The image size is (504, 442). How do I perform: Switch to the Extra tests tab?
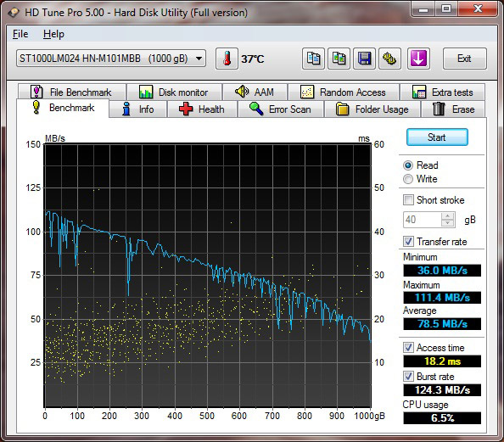[443, 92]
